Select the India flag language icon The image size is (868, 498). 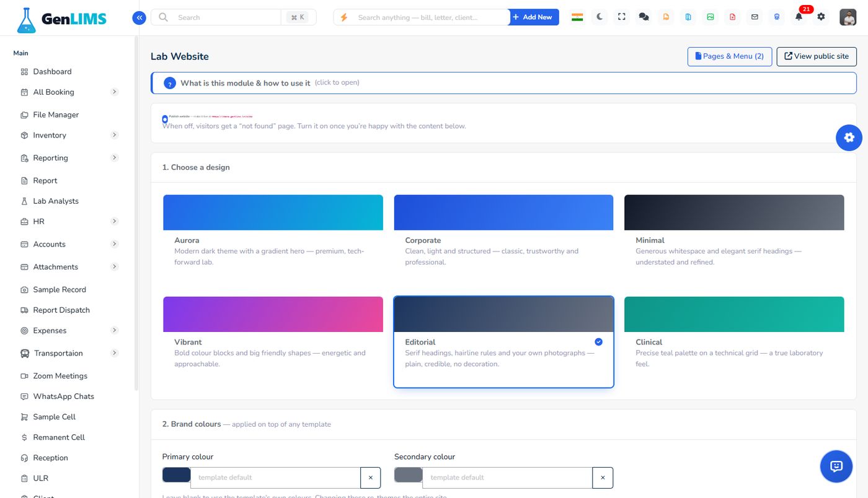[577, 17]
